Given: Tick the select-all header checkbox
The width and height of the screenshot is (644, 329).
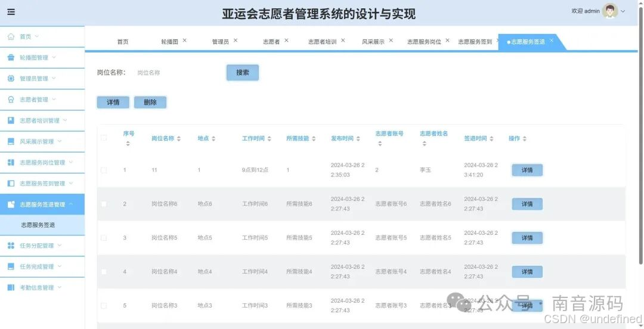Looking at the screenshot, I should pos(104,138).
